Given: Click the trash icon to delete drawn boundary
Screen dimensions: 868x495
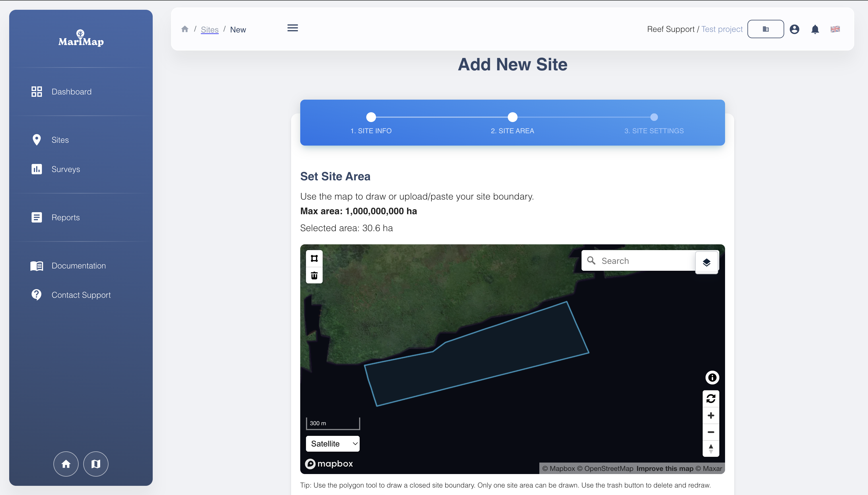Looking at the screenshot, I should [314, 275].
